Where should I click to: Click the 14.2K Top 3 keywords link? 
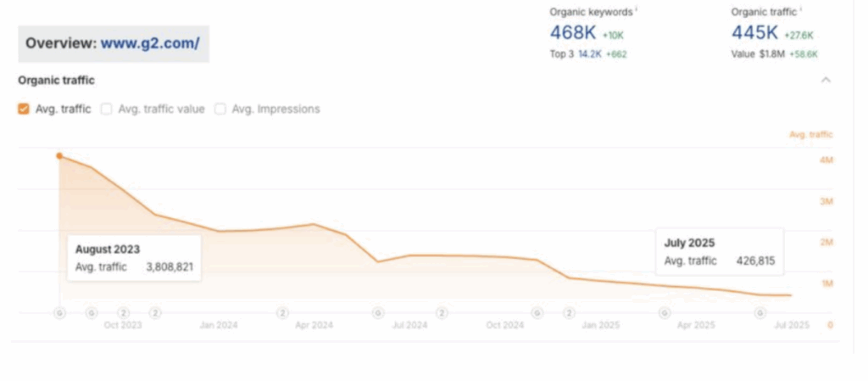coord(590,53)
